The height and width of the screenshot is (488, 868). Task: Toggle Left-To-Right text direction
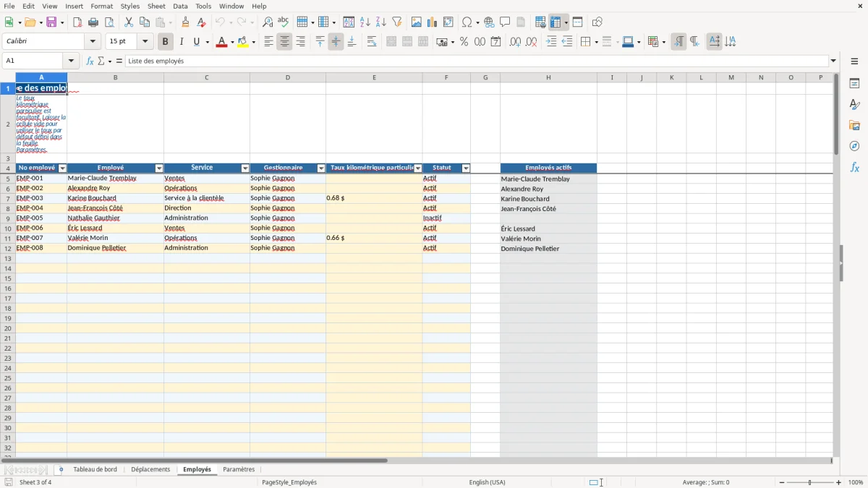678,42
